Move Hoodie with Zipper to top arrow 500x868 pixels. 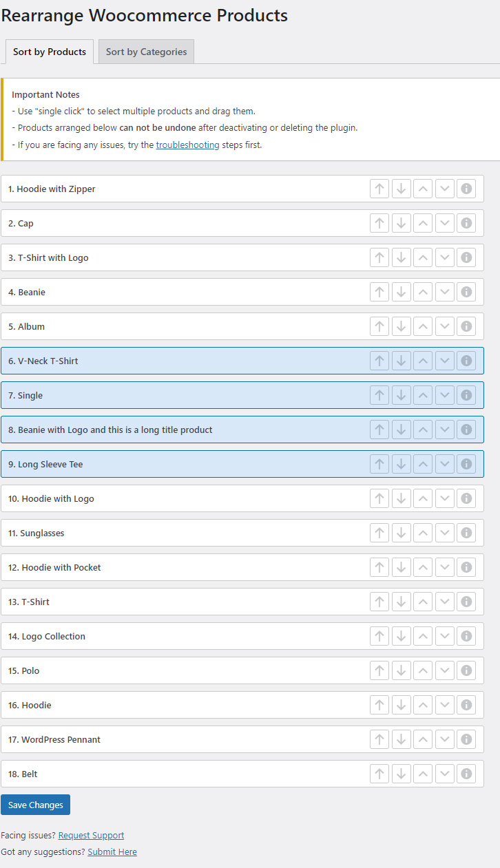click(379, 189)
